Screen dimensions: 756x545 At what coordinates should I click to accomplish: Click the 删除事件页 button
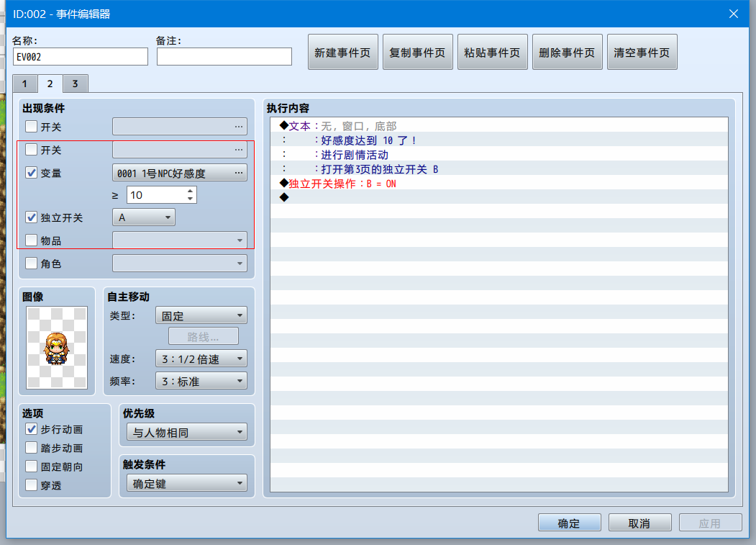[567, 52]
